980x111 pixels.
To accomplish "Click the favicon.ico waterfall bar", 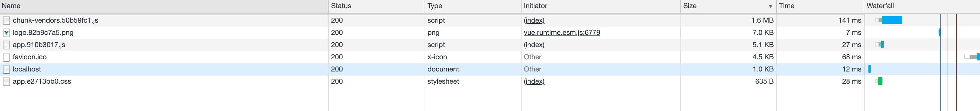I will tap(972, 57).
